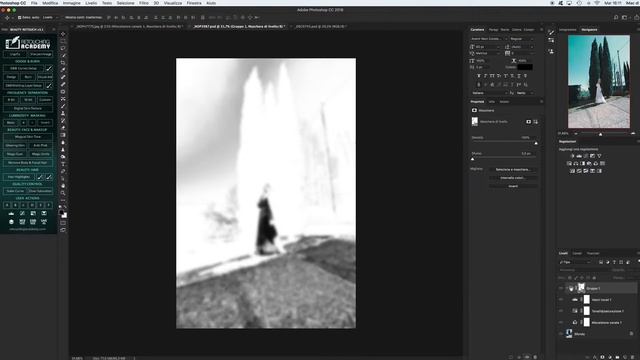
Task: Select the Type tool
Action: pos(63,164)
